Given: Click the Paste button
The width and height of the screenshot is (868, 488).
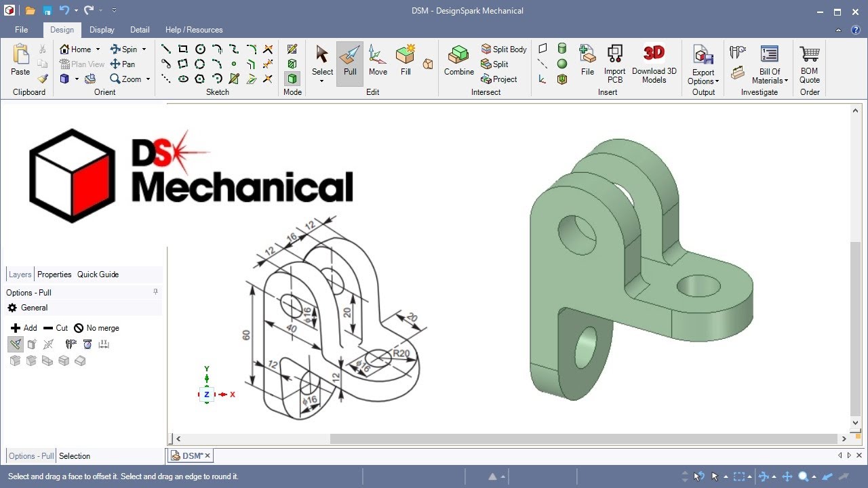Looking at the screenshot, I should point(20,60).
